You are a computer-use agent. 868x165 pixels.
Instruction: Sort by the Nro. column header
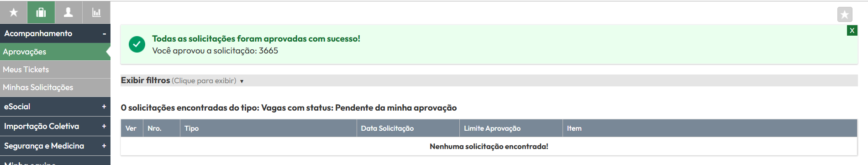162,128
